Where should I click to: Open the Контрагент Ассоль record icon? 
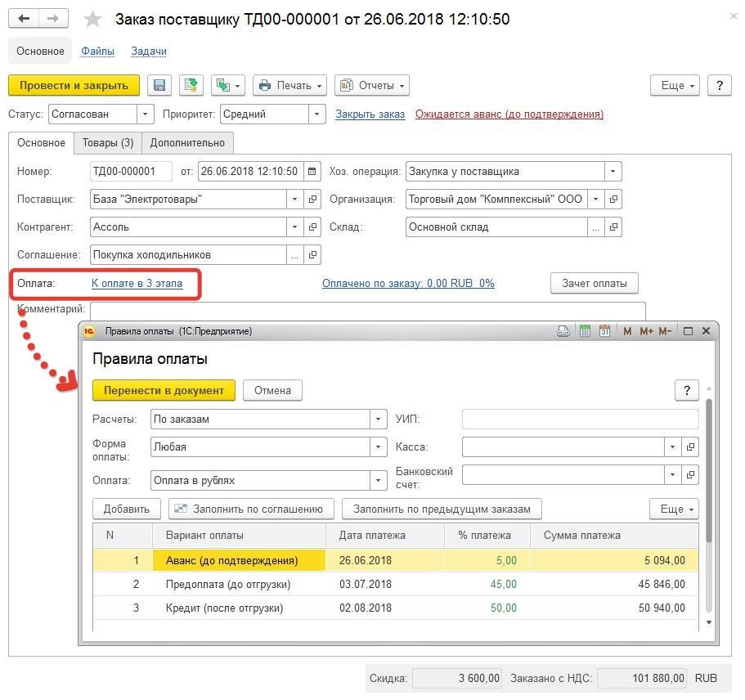pos(312,227)
